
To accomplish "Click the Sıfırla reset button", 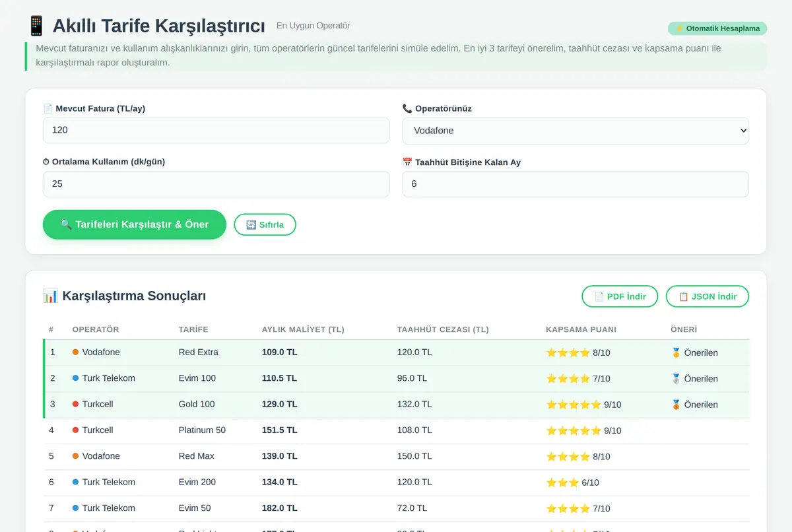I will click(x=265, y=224).
